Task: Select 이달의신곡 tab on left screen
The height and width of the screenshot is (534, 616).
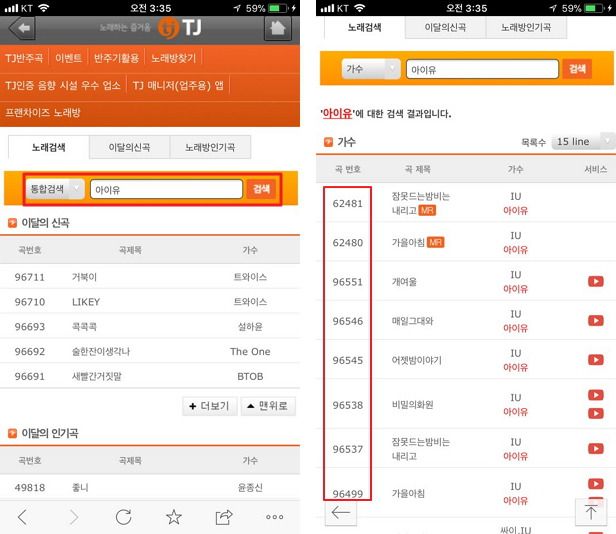Action: click(x=130, y=147)
